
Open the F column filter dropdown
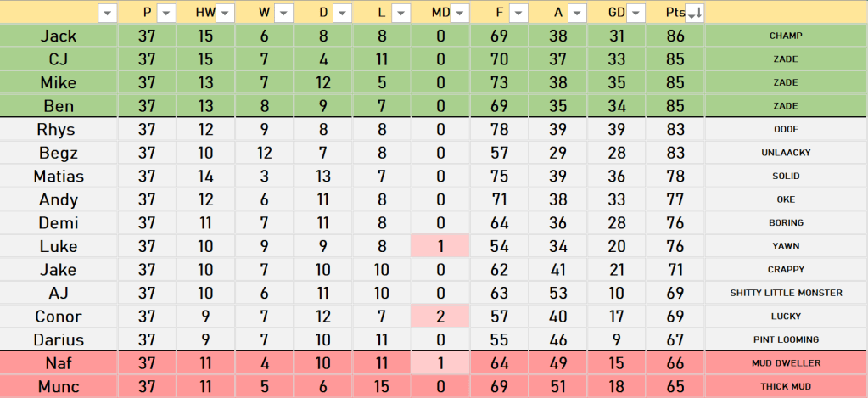(x=518, y=13)
